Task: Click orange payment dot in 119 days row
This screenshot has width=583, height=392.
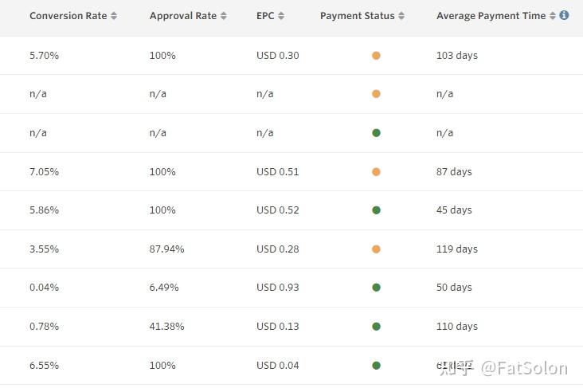Action: click(376, 249)
